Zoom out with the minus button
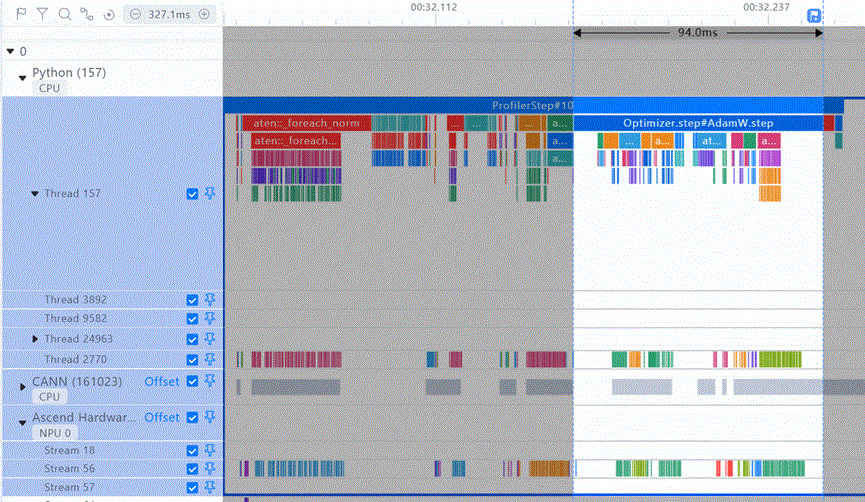 [x=136, y=14]
